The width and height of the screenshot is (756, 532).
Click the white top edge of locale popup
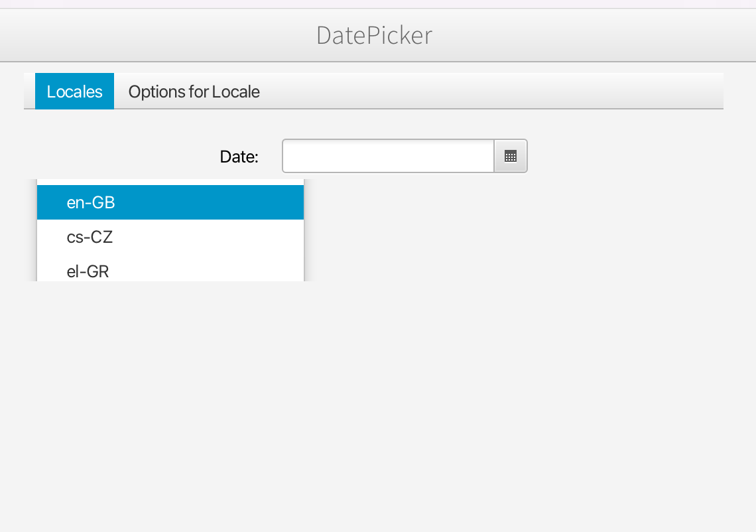click(x=170, y=182)
